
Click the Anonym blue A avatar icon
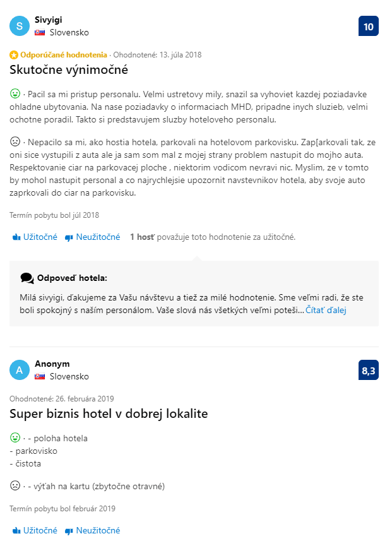click(20, 370)
